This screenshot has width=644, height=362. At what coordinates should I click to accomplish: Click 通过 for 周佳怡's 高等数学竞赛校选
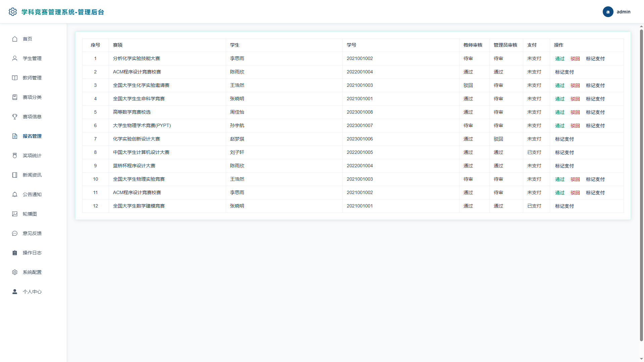559,112
